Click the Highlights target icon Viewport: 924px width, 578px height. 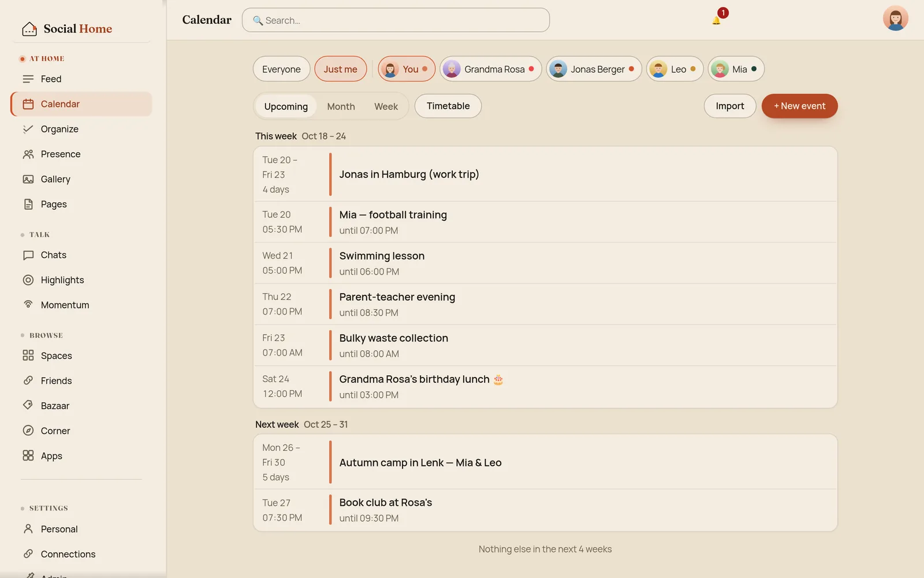[x=28, y=280]
